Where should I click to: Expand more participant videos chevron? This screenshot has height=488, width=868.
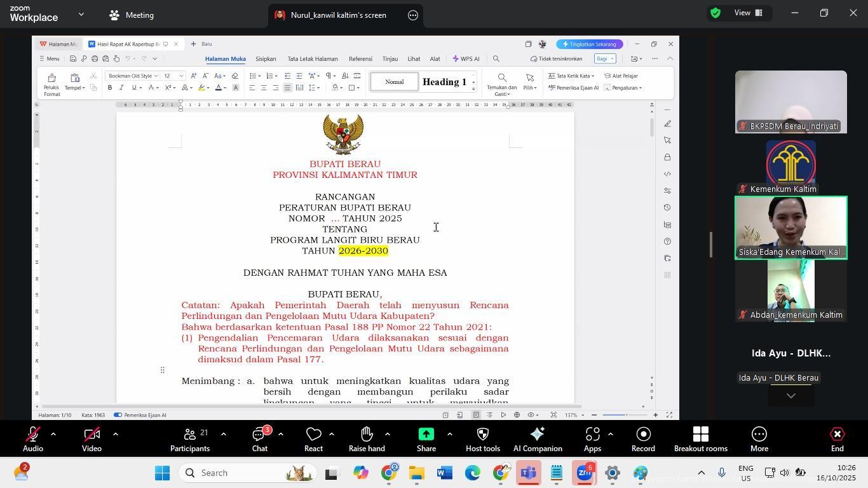790,396
